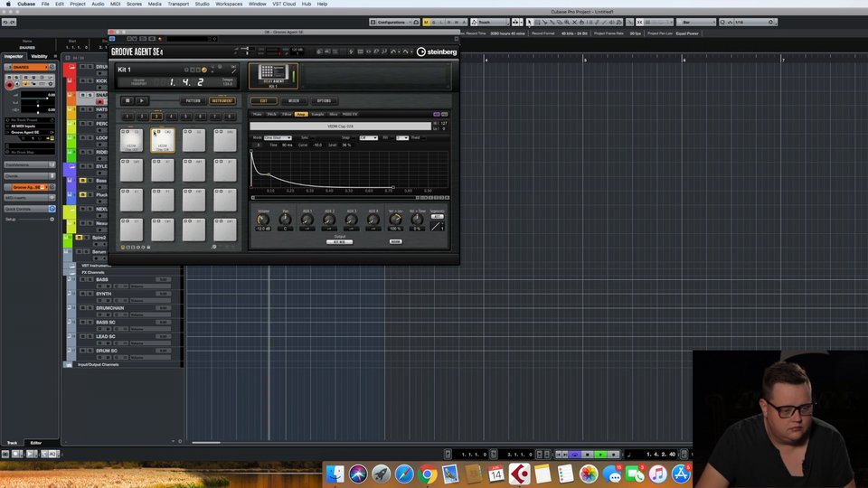Switch to the Editor tab at bottom left
Viewport: 868px width, 488px height.
point(36,443)
